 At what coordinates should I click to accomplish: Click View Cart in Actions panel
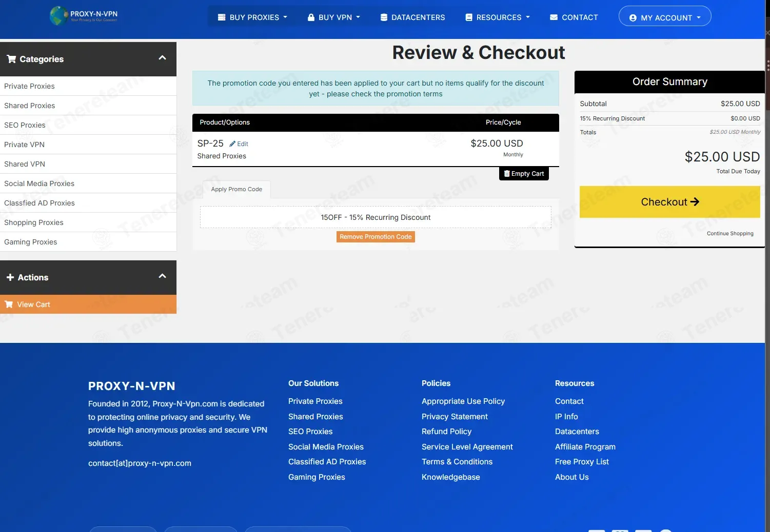tap(88, 304)
